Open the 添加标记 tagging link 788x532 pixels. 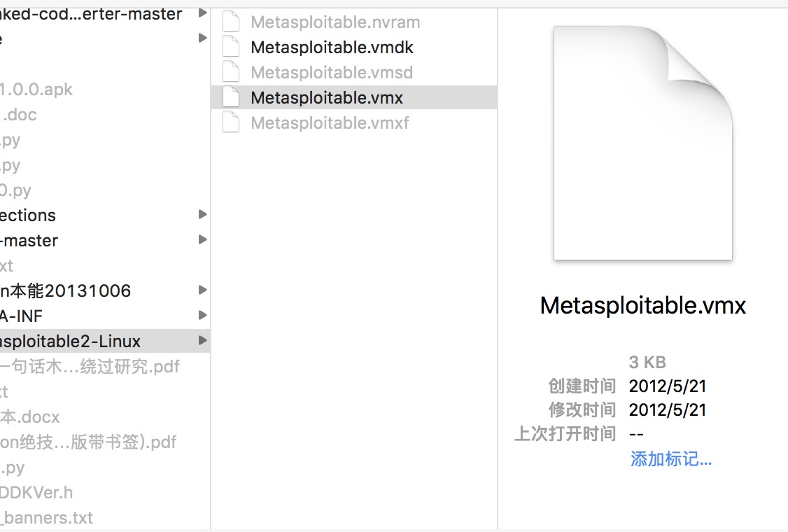point(669,459)
